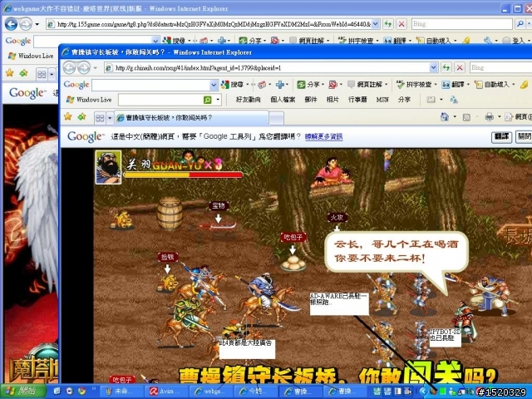Click Bing search box in front window
The height and width of the screenshot is (399, 532).
pos(500,67)
